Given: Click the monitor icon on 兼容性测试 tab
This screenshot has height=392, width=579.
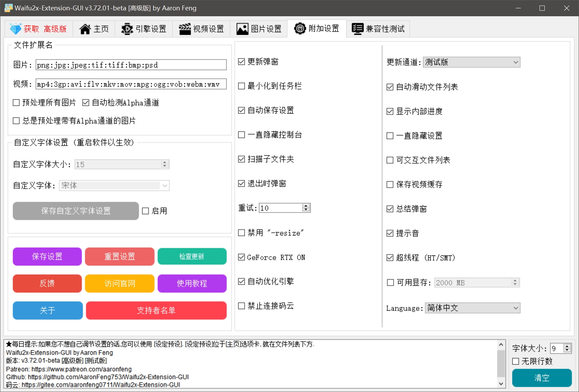Looking at the screenshot, I should [358, 29].
